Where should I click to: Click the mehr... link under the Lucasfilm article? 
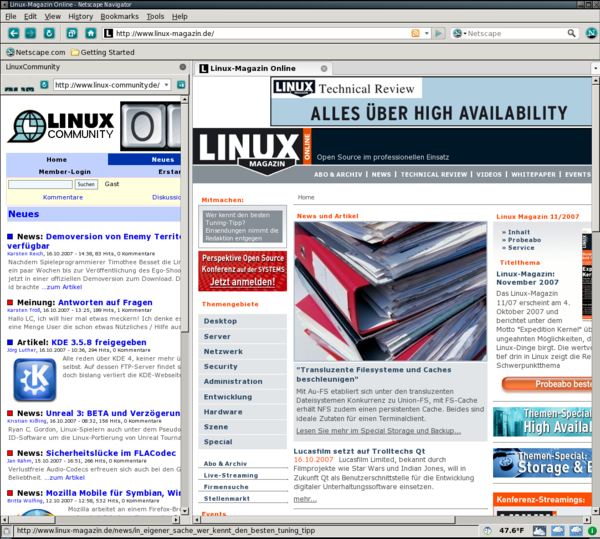tap(305, 499)
